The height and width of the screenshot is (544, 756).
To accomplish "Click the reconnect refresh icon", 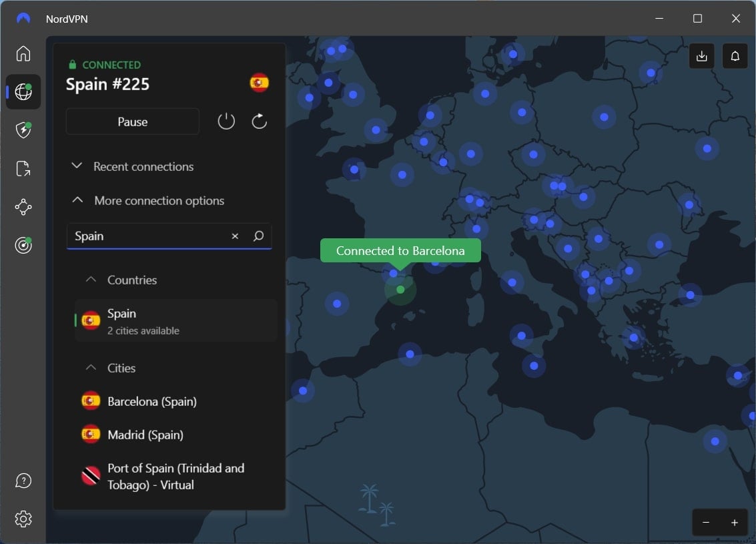I will 260,121.
